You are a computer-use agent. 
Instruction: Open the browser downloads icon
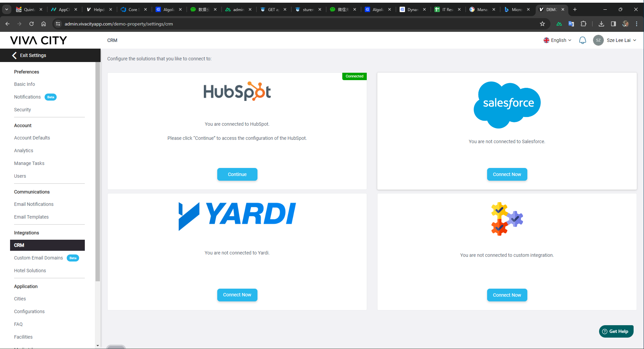pos(601,24)
